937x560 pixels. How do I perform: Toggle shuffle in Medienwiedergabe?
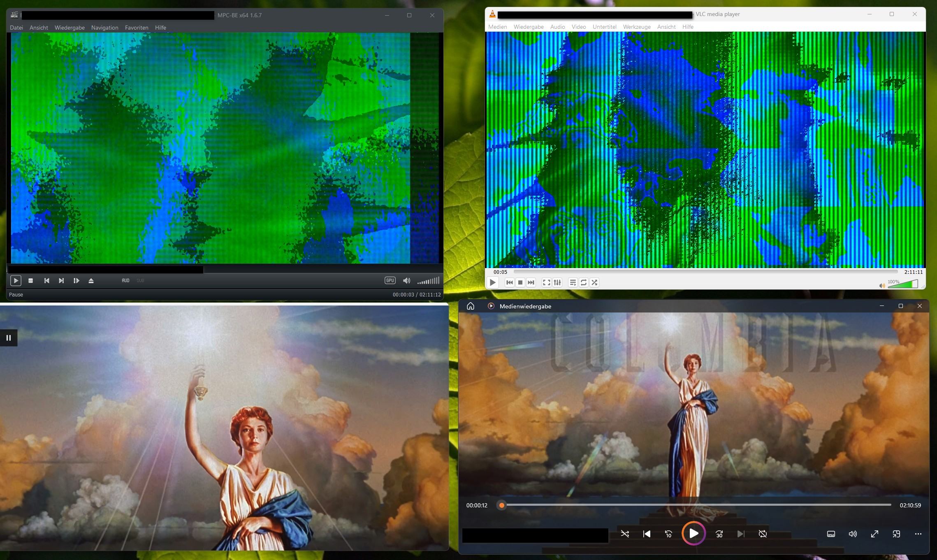625,534
